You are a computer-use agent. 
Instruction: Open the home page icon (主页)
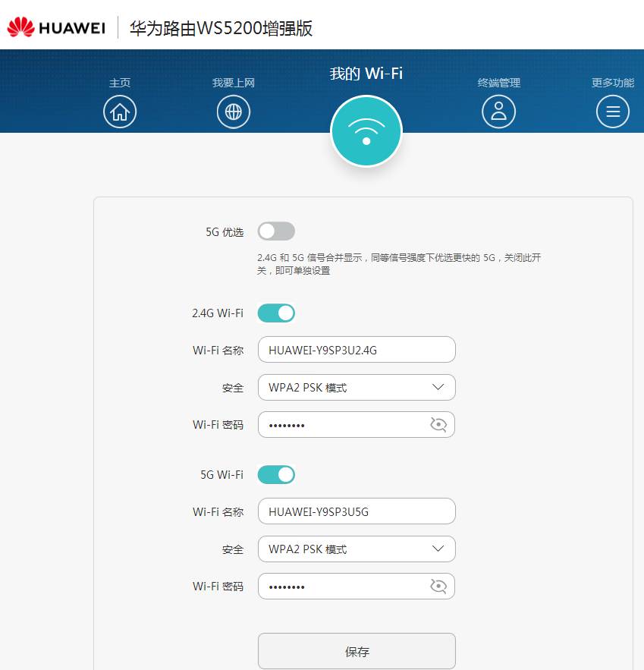pos(120,112)
